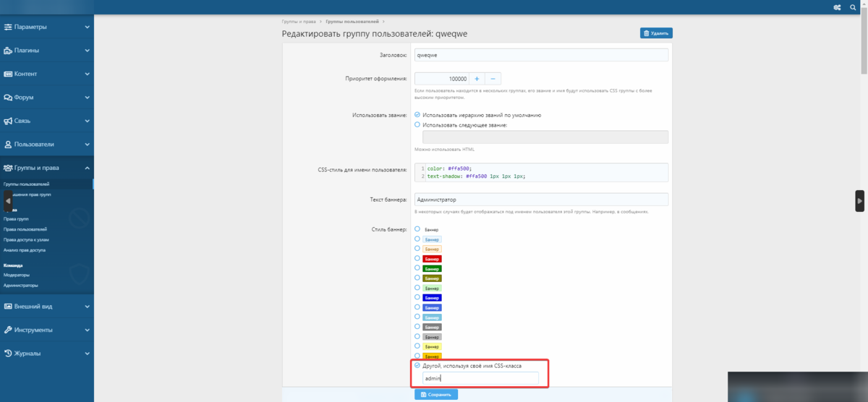Expand the Пользователи section chevron
The width and height of the screenshot is (868, 402).
pyautogui.click(x=87, y=144)
